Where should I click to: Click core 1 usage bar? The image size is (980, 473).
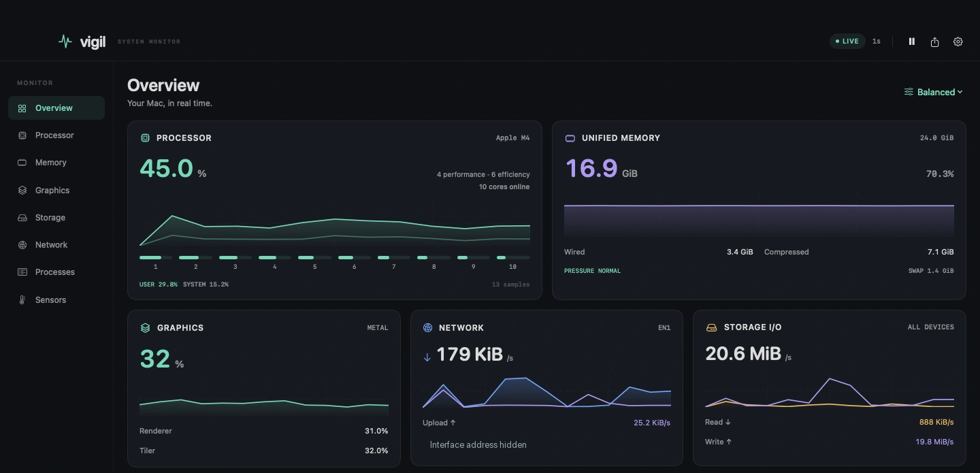155,258
